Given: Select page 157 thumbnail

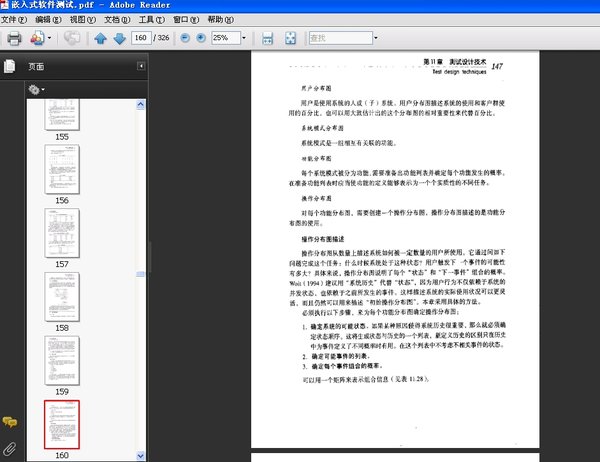Looking at the screenshot, I should click(x=62, y=233).
